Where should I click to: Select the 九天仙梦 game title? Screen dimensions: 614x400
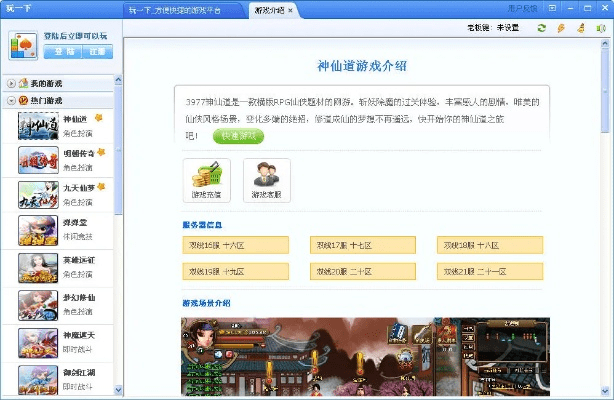tap(79, 188)
